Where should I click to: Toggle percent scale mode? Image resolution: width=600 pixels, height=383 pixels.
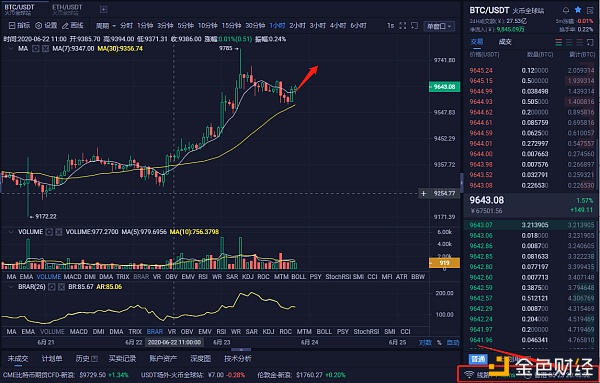pos(439,342)
